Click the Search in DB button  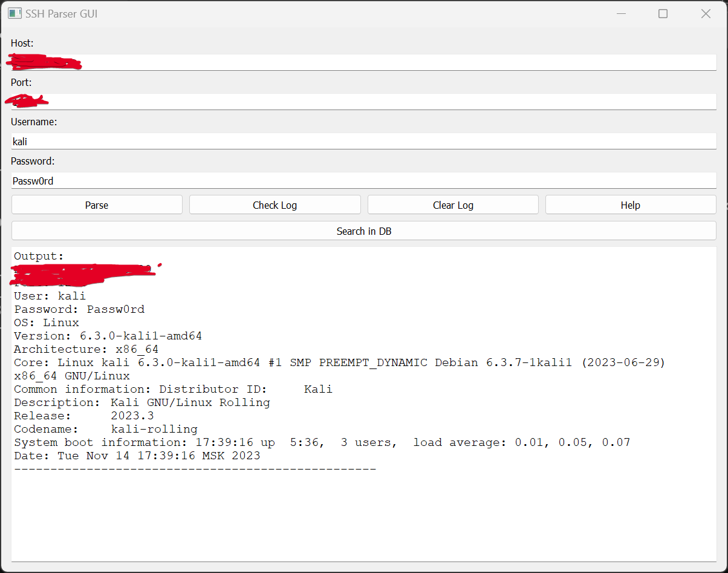pyautogui.click(x=363, y=231)
